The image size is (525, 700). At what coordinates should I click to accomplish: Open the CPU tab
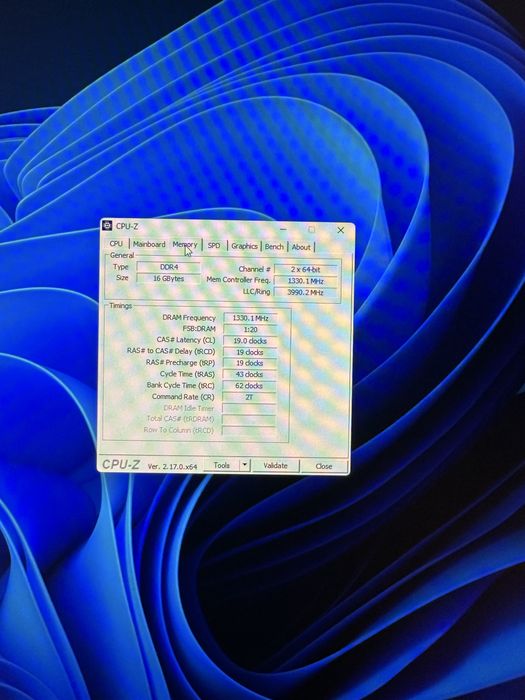(x=116, y=244)
